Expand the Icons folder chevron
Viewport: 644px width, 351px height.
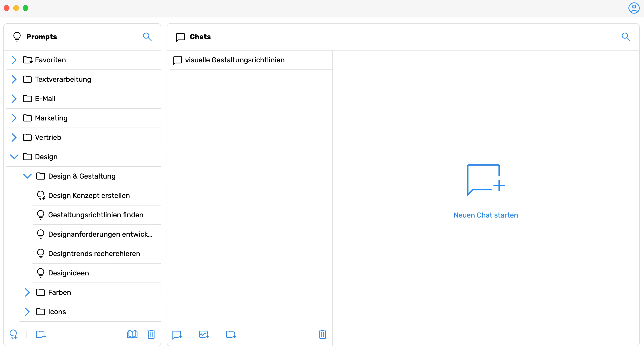tap(27, 312)
